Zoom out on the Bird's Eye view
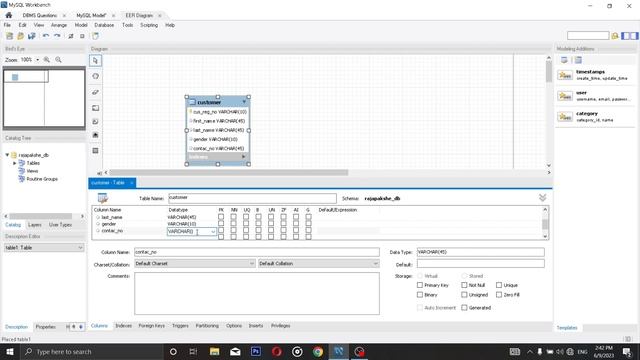Image resolution: width=640 pixels, height=360 pixels. 58,60
